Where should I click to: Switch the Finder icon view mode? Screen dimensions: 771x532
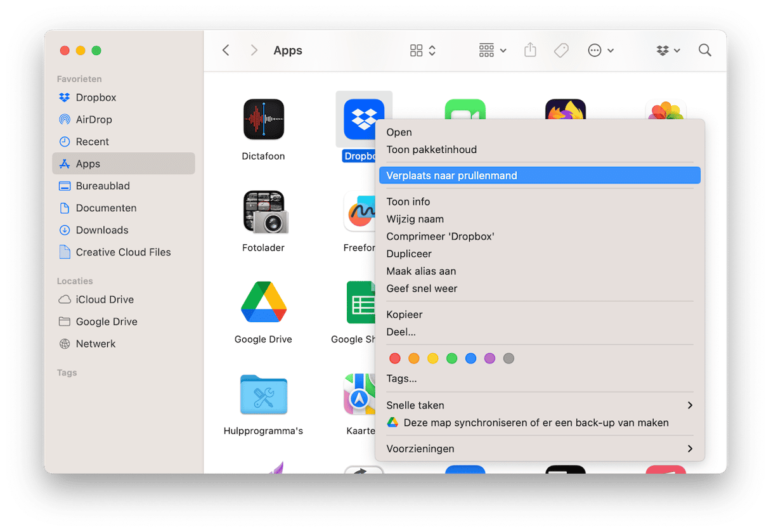pos(423,50)
